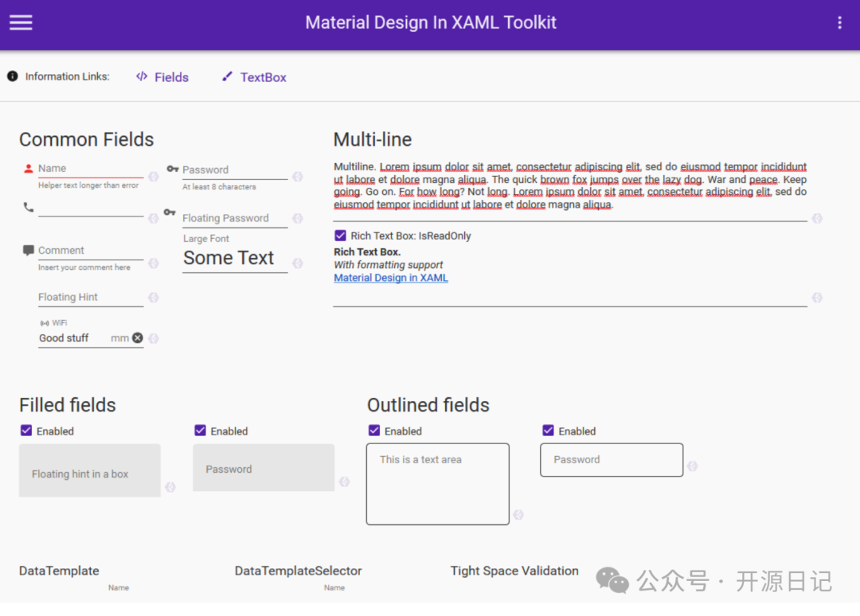Click the Name hint under DataTemplateSelector
The height and width of the screenshot is (616, 860).
[x=334, y=587]
